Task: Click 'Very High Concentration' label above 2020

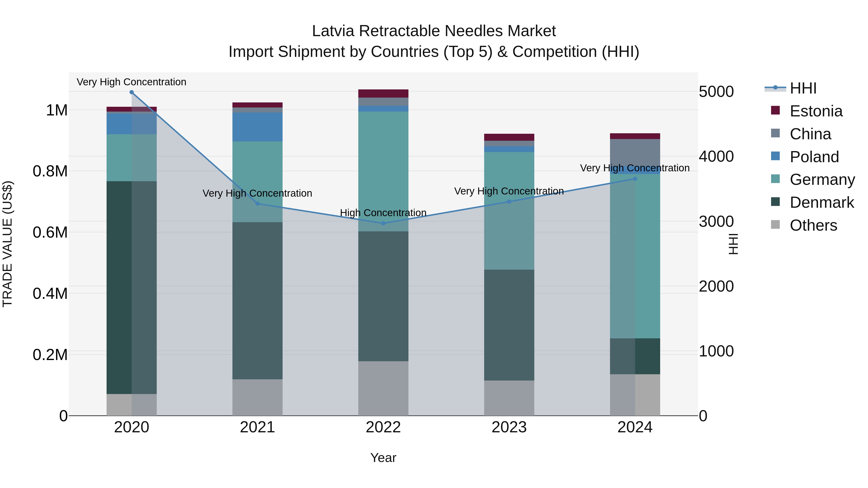Action: [x=131, y=82]
